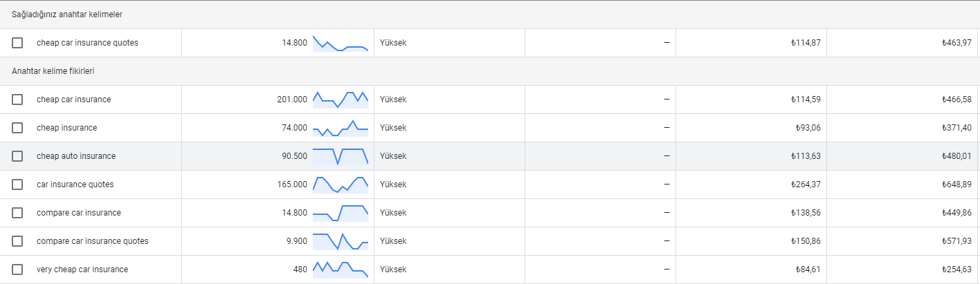980x284 pixels.
Task: Select the ₺648,89 bid value
Action: [956, 184]
